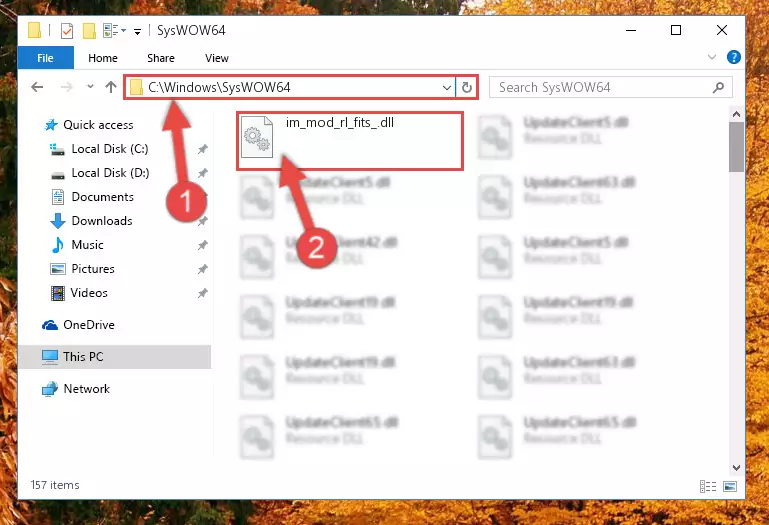The height and width of the screenshot is (525, 769).
Task: Open Documents in the sidebar
Action: (x=103, y=197)
